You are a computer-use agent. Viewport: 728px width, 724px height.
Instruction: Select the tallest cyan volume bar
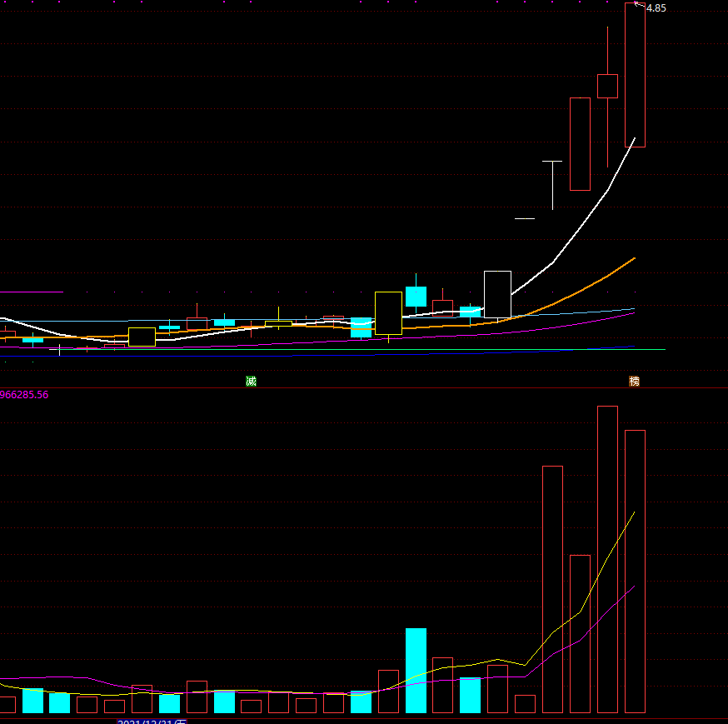pos(416,671)
